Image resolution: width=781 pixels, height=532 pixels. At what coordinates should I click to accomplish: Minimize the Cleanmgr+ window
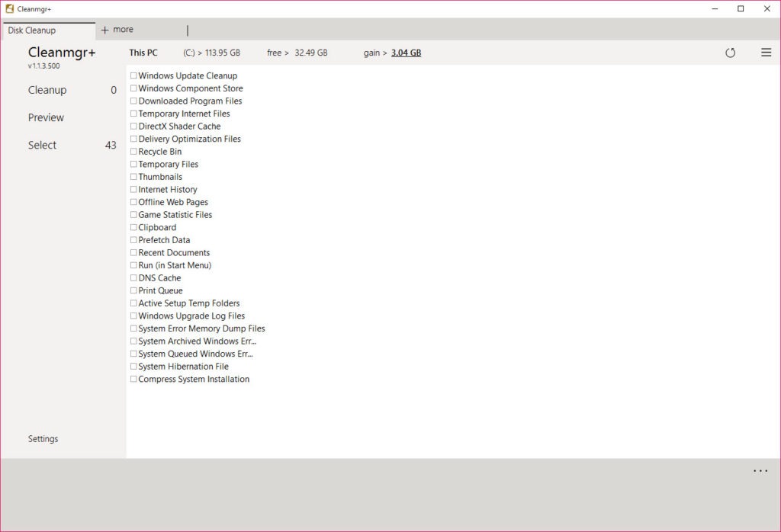click(x=715, y=9)
